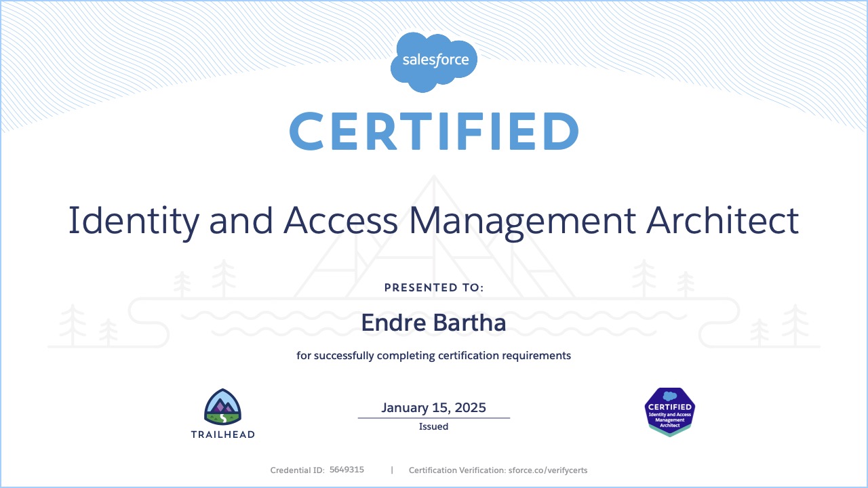Click the Credential ID number 5649315
This screenshot has height=488, width=868.
pyautogui.click(x=347, y=469)
